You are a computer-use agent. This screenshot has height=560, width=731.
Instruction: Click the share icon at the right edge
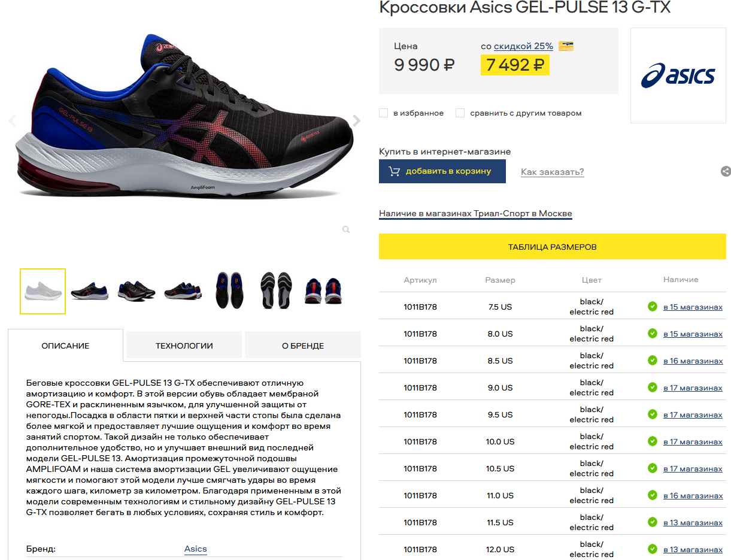(x=726, y=171)
